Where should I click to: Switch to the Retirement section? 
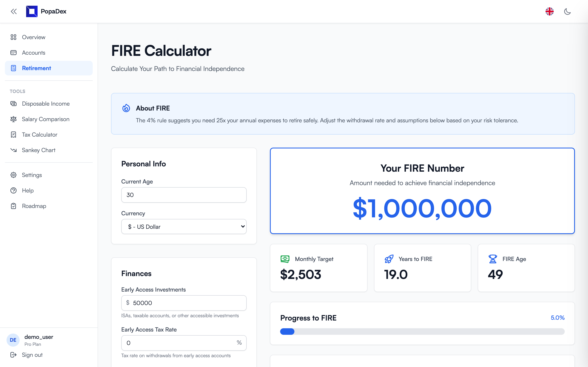coord(37,68)
